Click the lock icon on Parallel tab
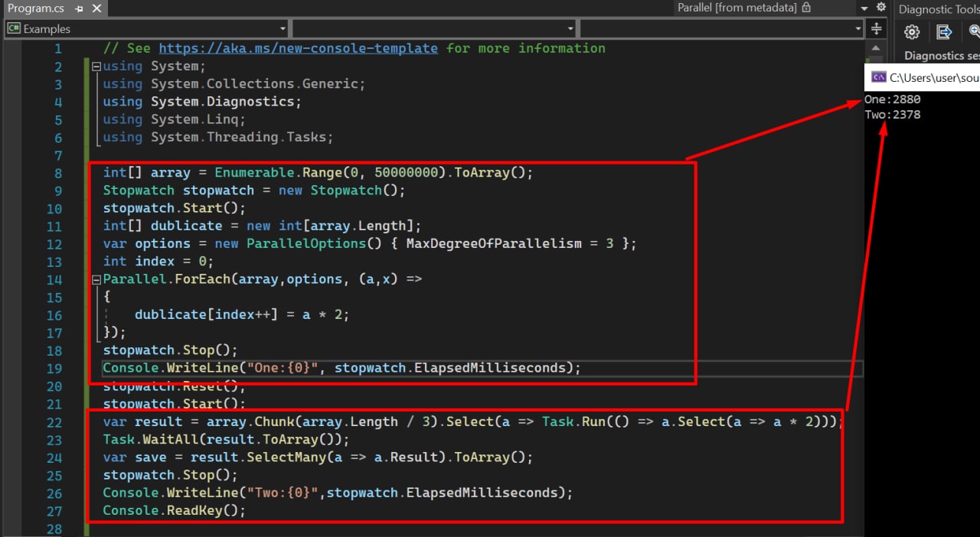This screenshot has height=537, width=980. 805,8
